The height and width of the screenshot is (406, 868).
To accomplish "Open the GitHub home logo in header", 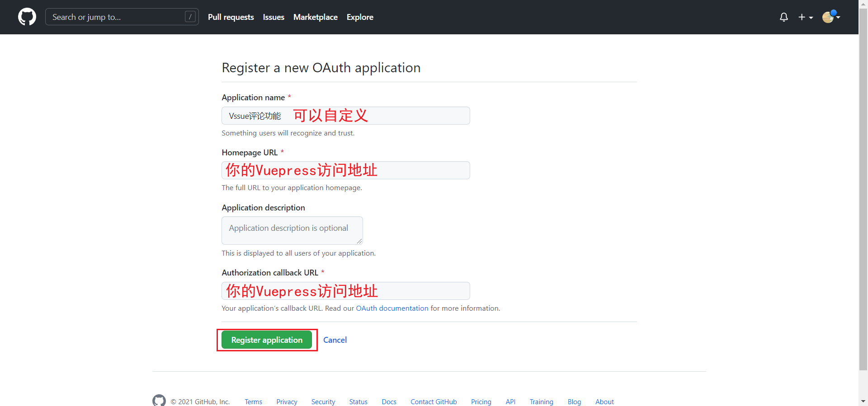I will 27,17.
